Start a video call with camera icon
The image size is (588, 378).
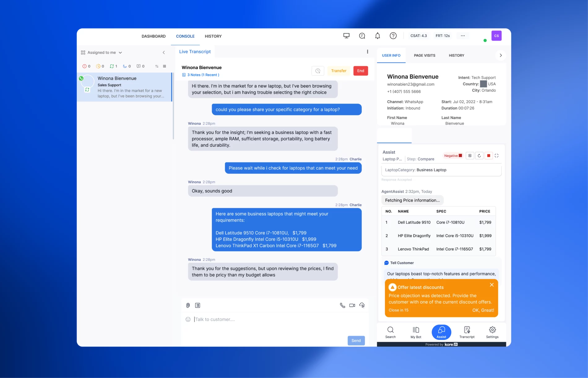pos(352,305)
